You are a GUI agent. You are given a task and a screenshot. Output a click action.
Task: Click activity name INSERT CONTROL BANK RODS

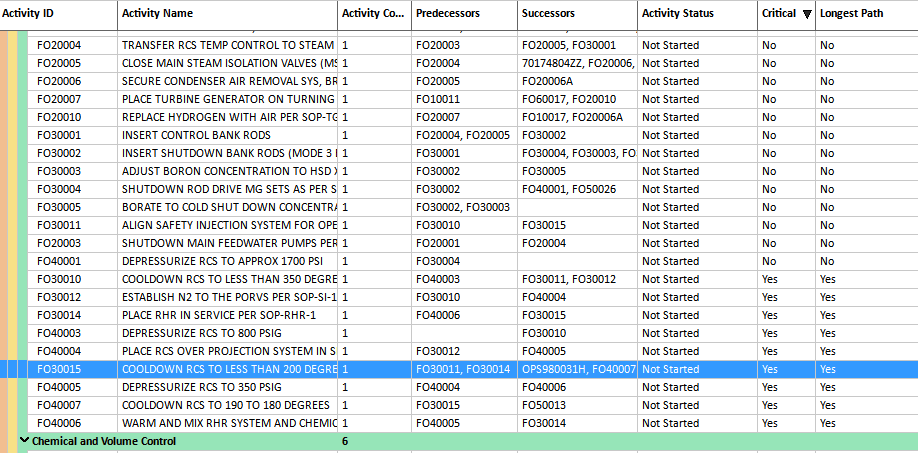(196, 135)
